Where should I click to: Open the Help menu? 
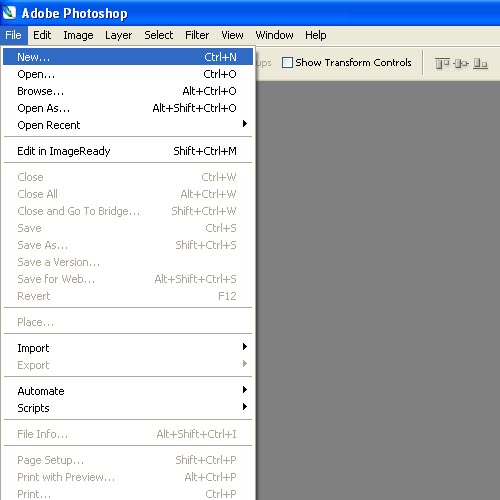pyautogui.click(x=316, y=35)
